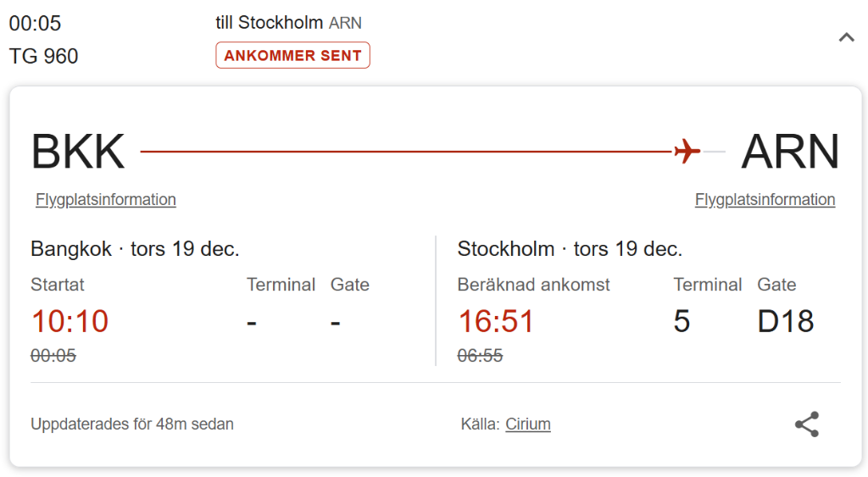
Task: Open the Cirium source link
Action: [528, 424]
